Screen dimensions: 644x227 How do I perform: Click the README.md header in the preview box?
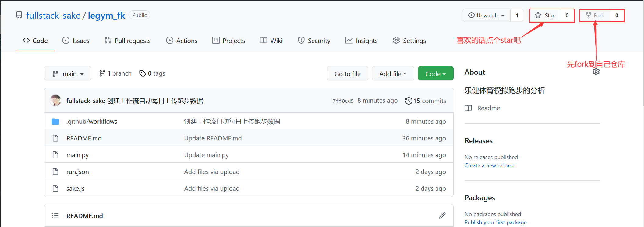coord(85,216)
